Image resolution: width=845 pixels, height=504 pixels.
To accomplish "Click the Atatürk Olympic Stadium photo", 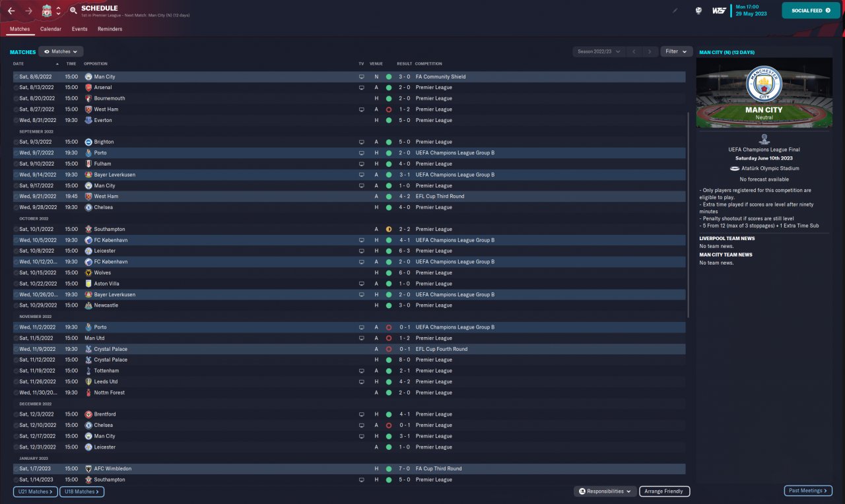I will coord(763,92).
